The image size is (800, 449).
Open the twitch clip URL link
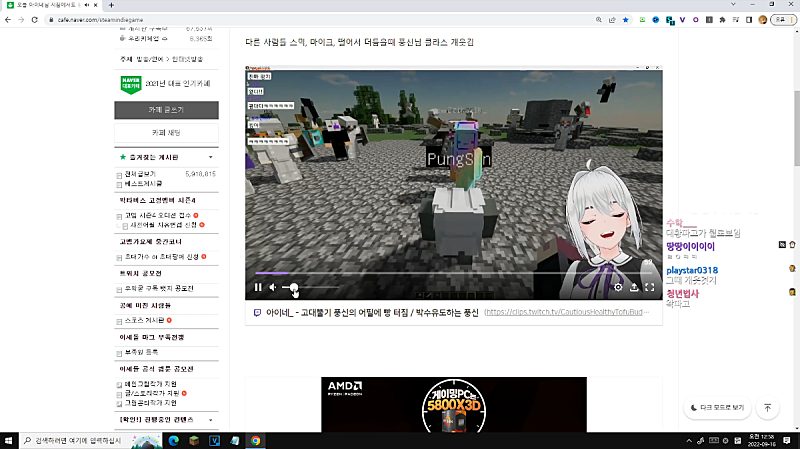[x=571, y=312]
